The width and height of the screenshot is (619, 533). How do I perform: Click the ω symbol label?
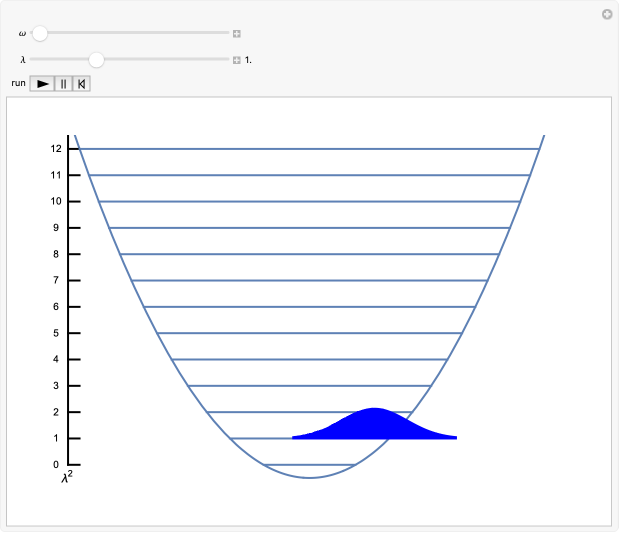(22, 33)
